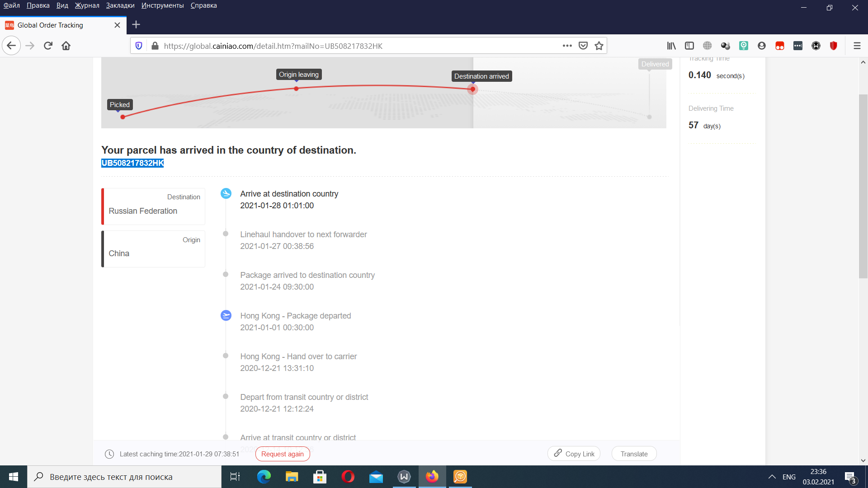Close the Global Order Tracking tab
Viewport: 868px width, 488px height.
click(117, 25)
